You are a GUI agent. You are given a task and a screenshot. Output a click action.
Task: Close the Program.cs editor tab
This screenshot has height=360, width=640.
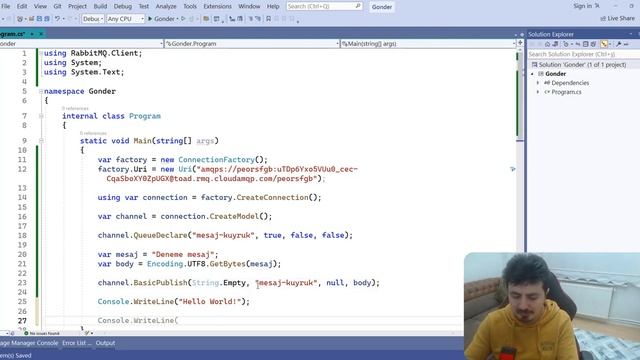click(41, 34)
